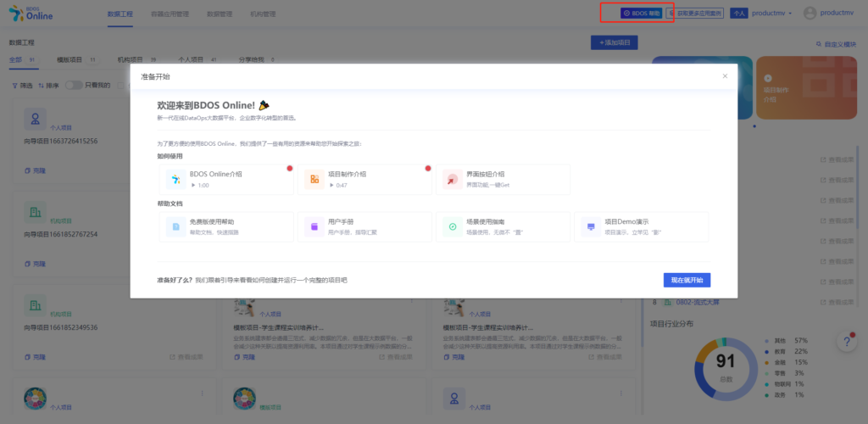Click the 项目Demo演示 monitor icon
This screenshot has width=868, height=424.
coord(591,227)
